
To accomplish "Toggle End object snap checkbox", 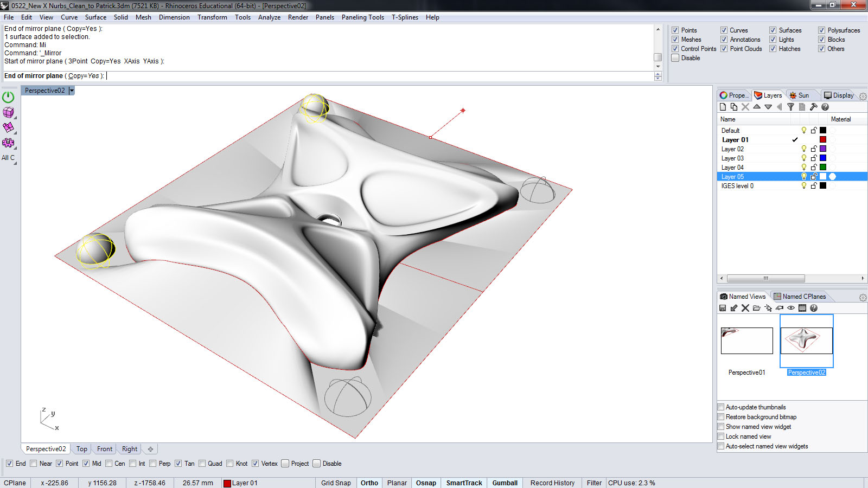I will pos(9,464).
